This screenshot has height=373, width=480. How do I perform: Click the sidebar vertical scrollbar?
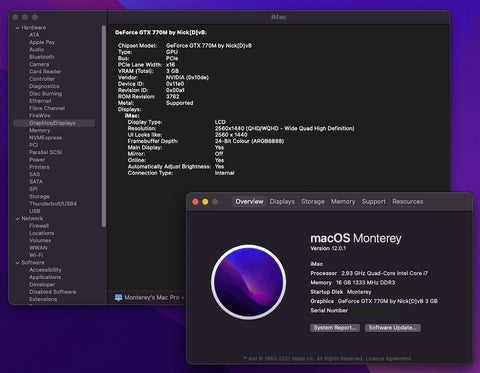point(104,126)
